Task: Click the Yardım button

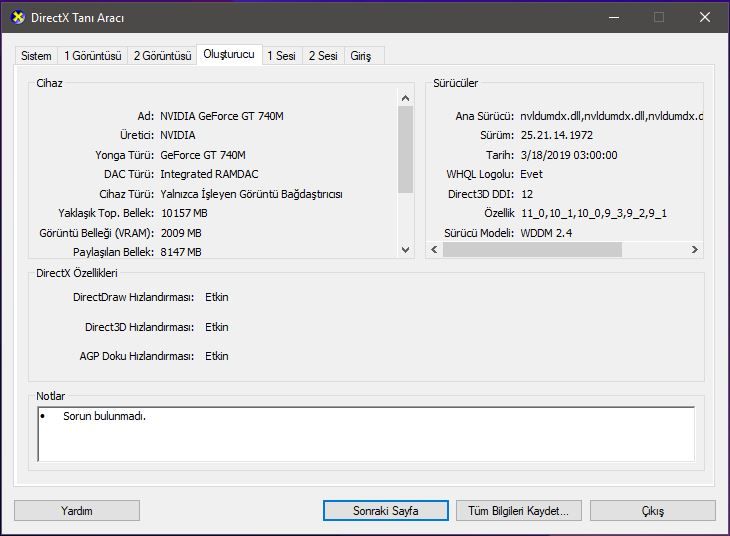Action: (77, 511)
